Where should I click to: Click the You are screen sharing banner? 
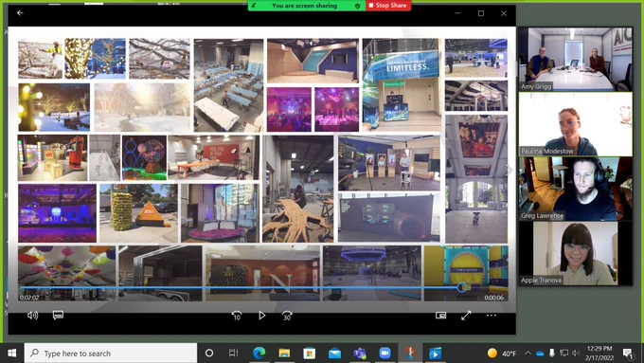click(304, 6)
